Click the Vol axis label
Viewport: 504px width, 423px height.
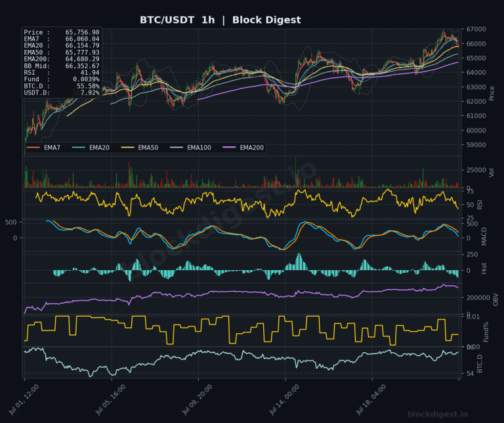pos(492,172)
